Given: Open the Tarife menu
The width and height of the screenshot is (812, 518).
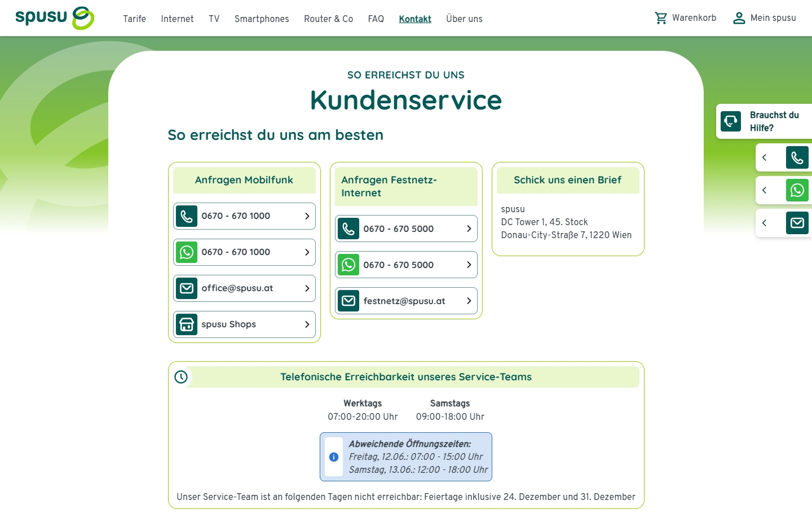Looking at the screenshot, I should (135, 19).
